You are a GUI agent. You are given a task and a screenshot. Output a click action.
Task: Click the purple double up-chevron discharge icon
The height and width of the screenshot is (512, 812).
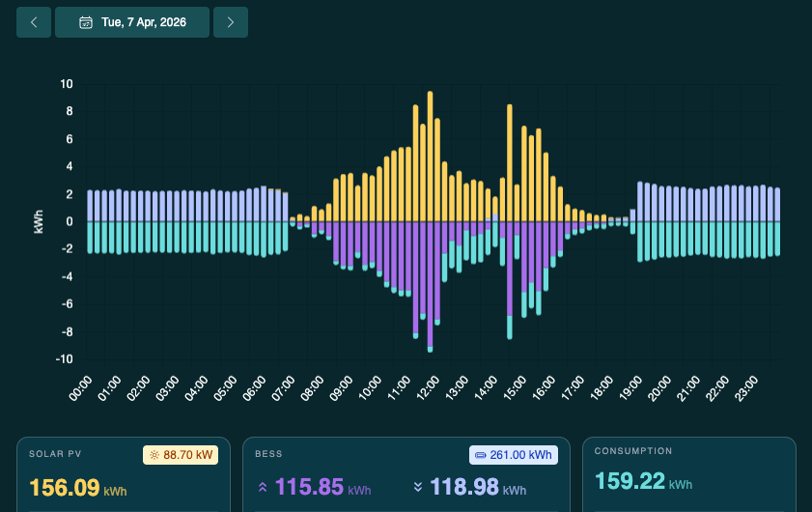point(263,487)
